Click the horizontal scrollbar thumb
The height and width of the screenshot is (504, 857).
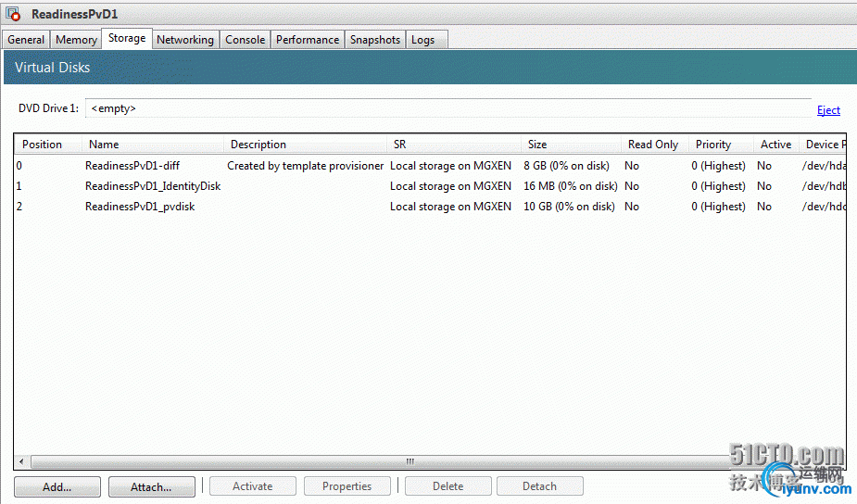[x=410, y=462]
